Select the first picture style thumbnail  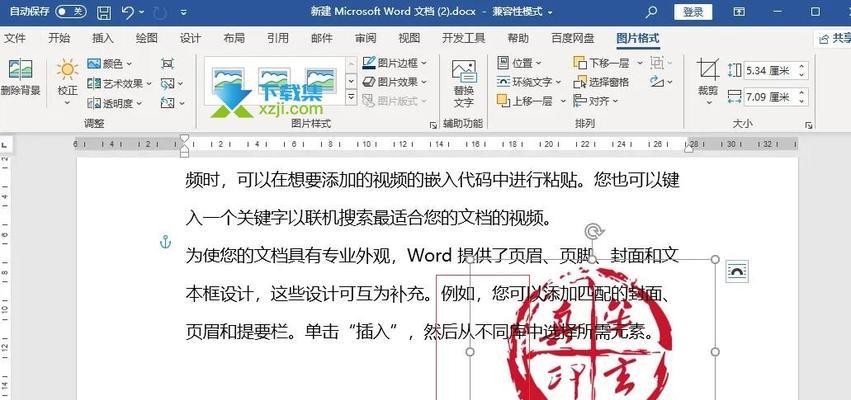coord(227,80)
